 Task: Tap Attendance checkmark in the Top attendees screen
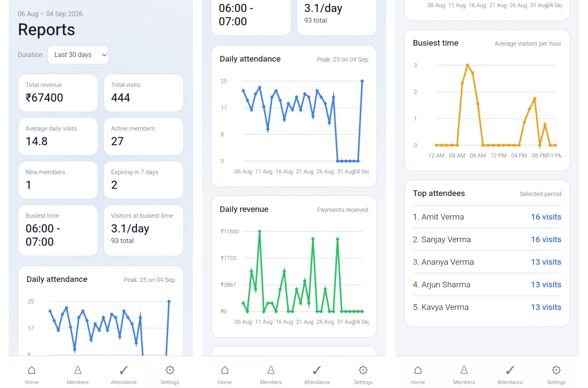[510, 370]
